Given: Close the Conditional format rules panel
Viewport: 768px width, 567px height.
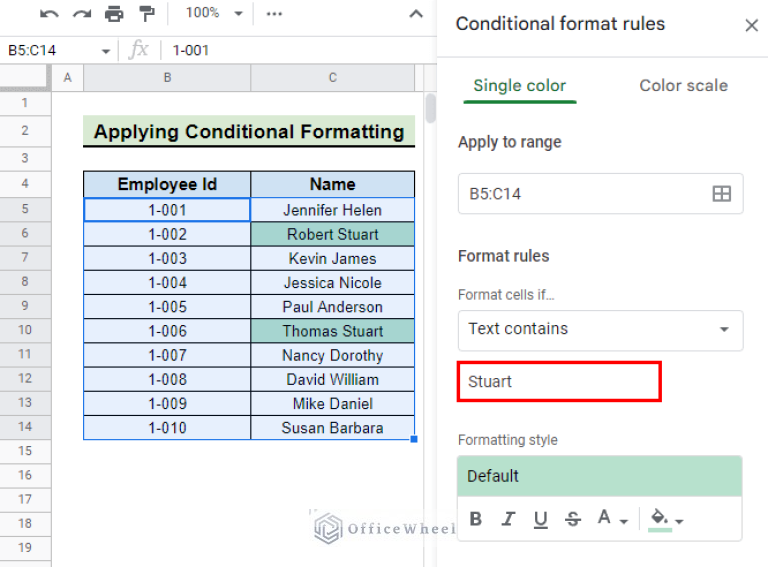Looking at the screenshot, I should tap(751, 25).
